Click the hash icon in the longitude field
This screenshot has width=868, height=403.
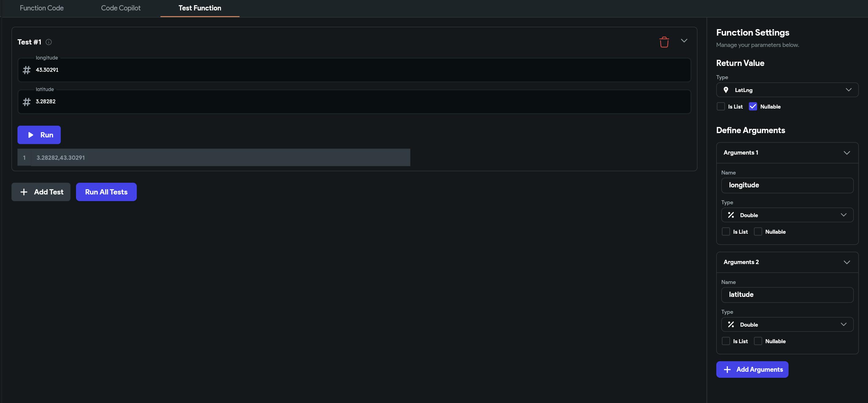(27, 70)
